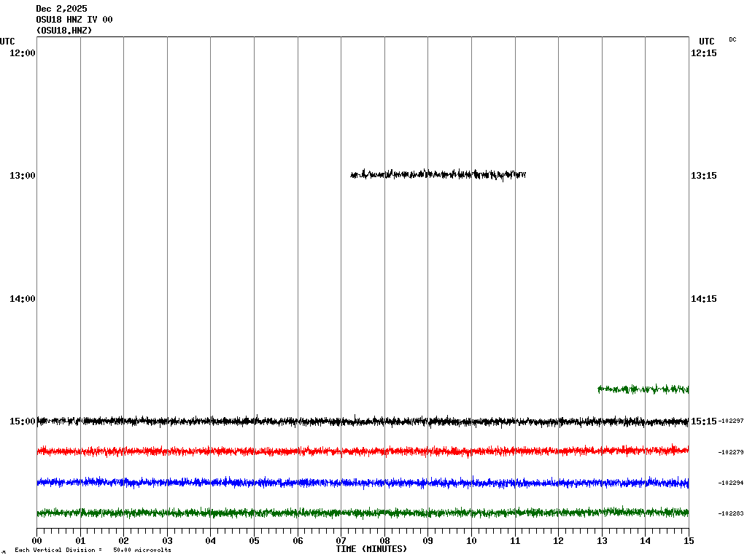Click the TIME (MINUTES) axis title

click(371, 549)
